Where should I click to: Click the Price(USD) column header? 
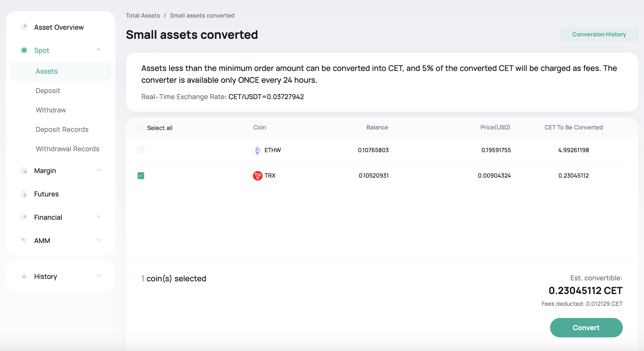coord(495,127)
